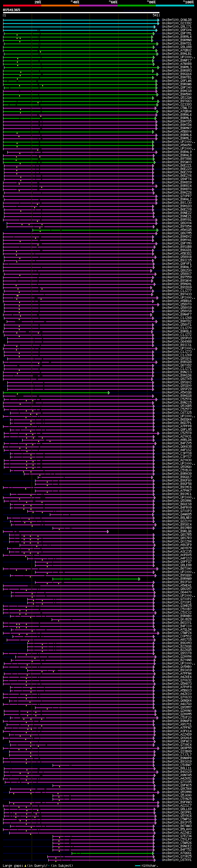Open hit UniRef100_A5ASQ6
Screen dimensions: 197x868
176,393
